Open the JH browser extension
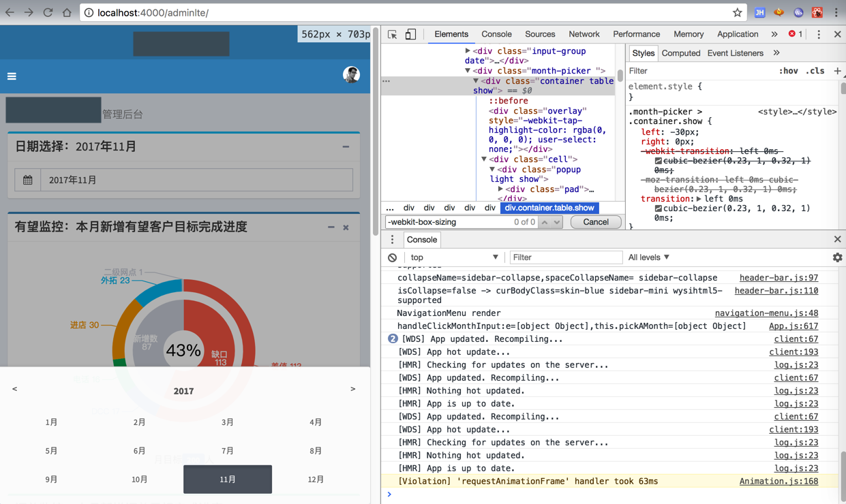The height and width of the screenshot is (504, 846). click(759, 12)
